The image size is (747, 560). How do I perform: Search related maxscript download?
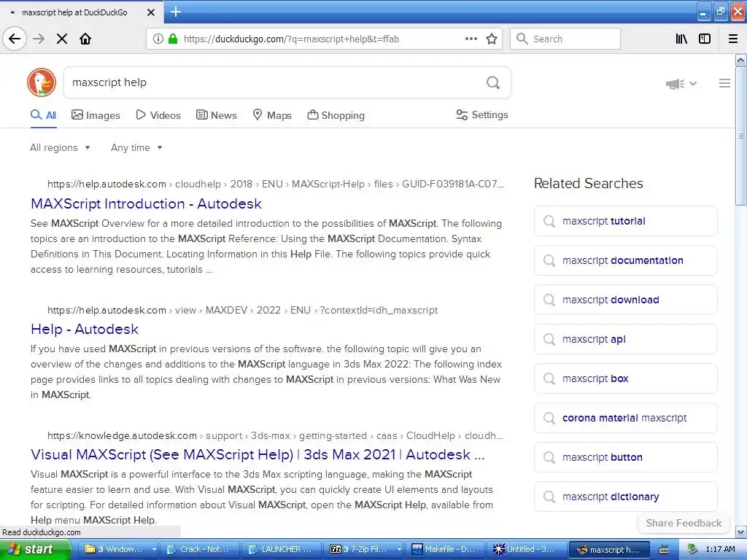point(625,300)
